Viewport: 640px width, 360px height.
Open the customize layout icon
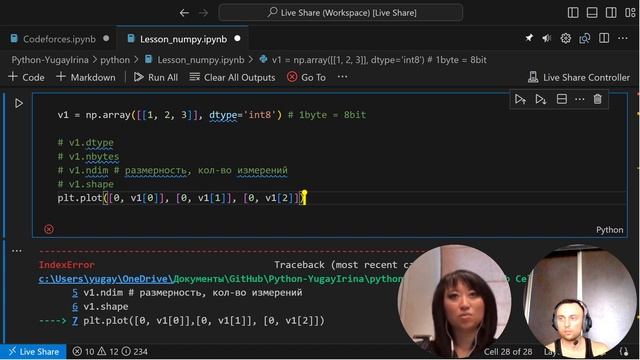click(630, 13)
